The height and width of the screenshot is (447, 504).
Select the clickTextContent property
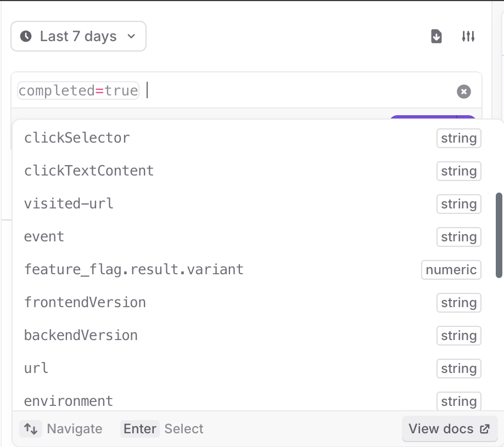[x=88, y=171]
